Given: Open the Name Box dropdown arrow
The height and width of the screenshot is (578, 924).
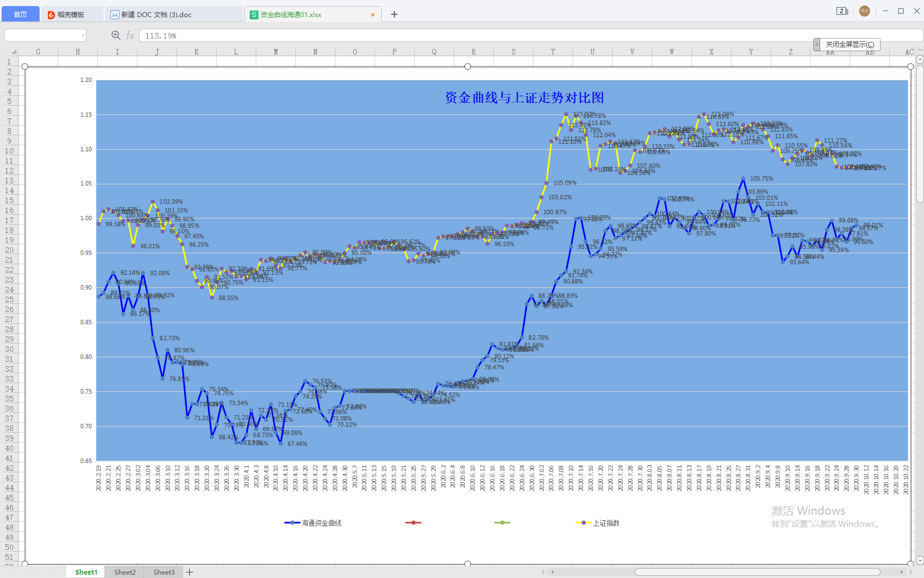Looking at the screenshot, I should pos(83,35).
